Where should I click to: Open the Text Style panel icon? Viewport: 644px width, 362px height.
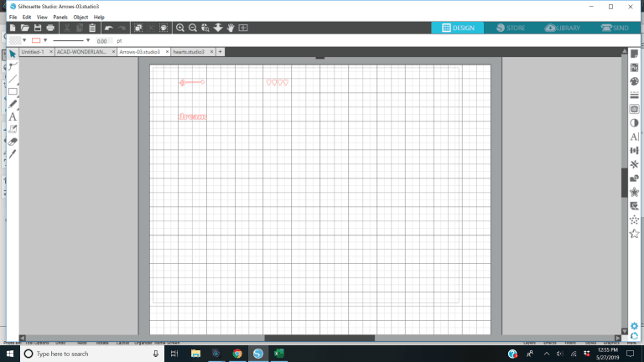tap(634, 137)
